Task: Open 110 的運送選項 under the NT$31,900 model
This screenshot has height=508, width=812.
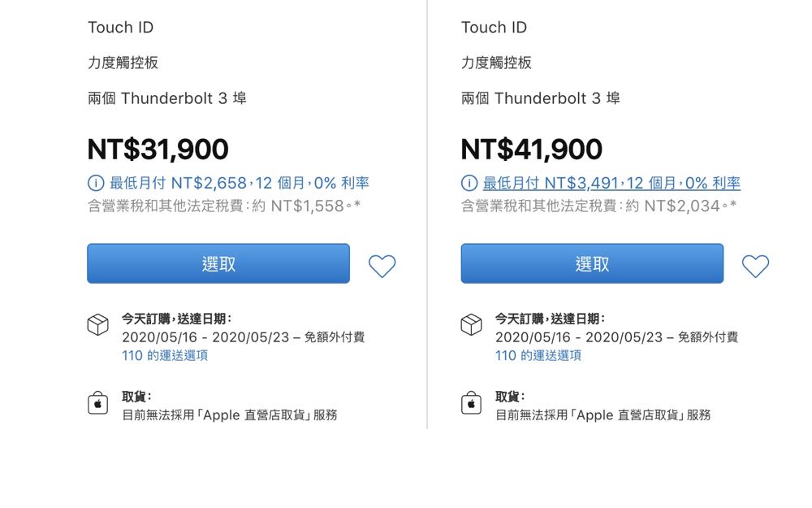Action: tap(165, 355)
